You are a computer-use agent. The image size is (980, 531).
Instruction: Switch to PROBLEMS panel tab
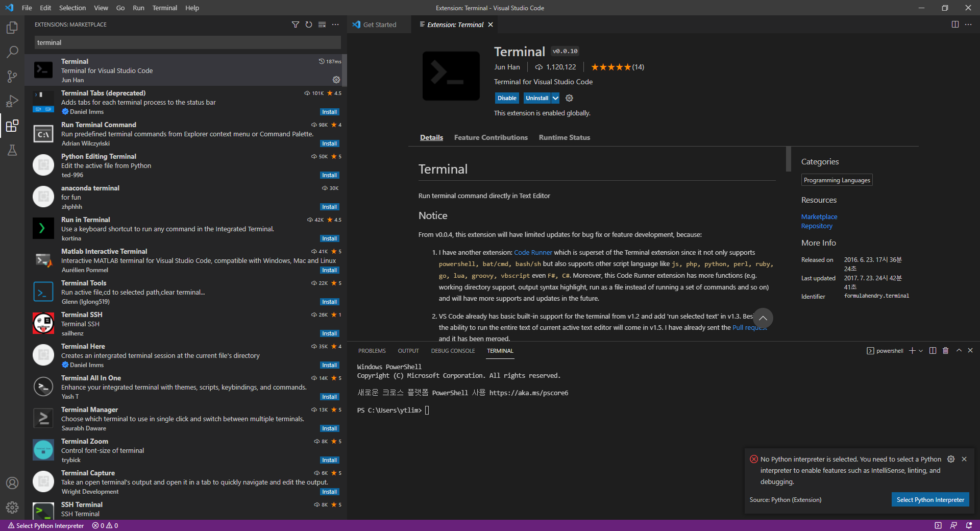pyautogui.click(x=372, y=351)
